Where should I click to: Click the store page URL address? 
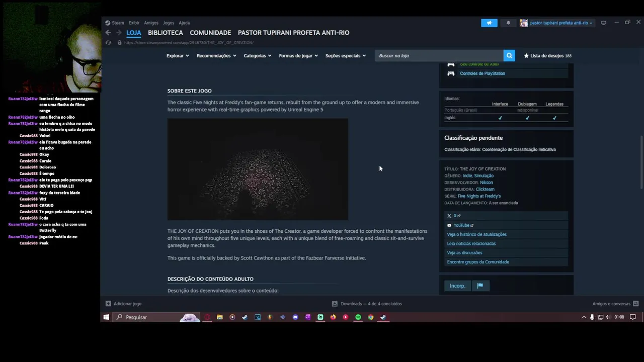pos(189,43)
